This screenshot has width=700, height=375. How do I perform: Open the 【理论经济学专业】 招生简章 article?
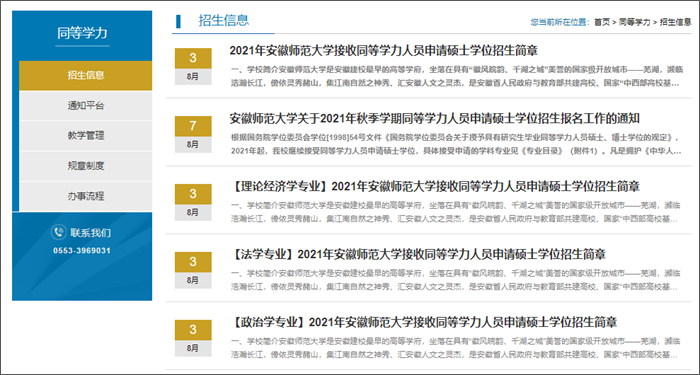click(x=435, y=186)
